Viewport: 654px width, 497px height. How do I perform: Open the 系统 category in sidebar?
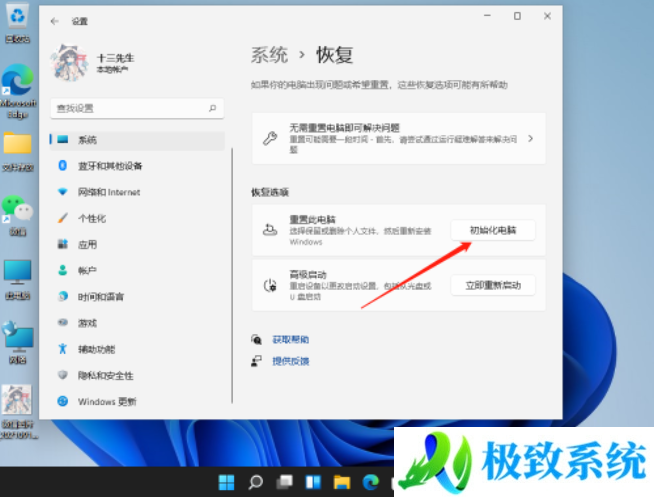137,140
